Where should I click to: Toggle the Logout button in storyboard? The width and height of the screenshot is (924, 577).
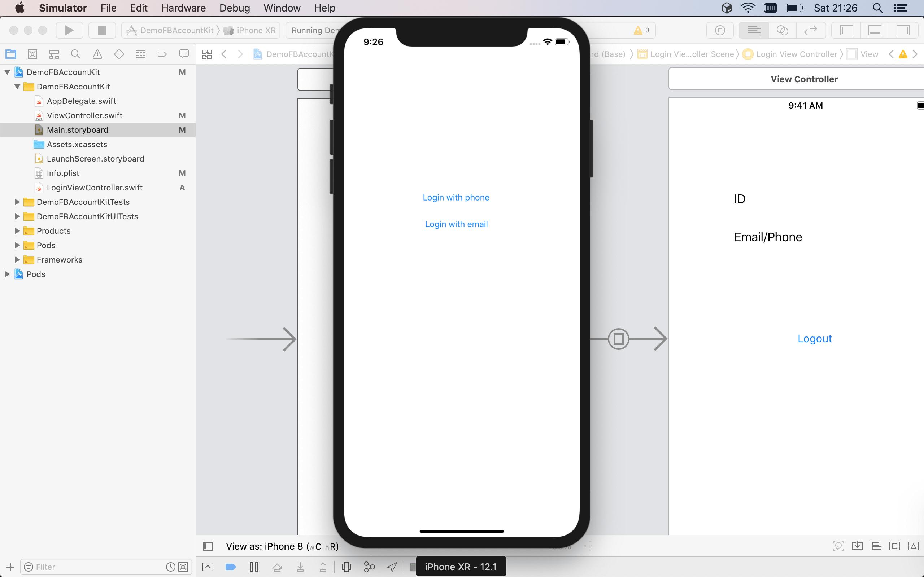point(814,338)
